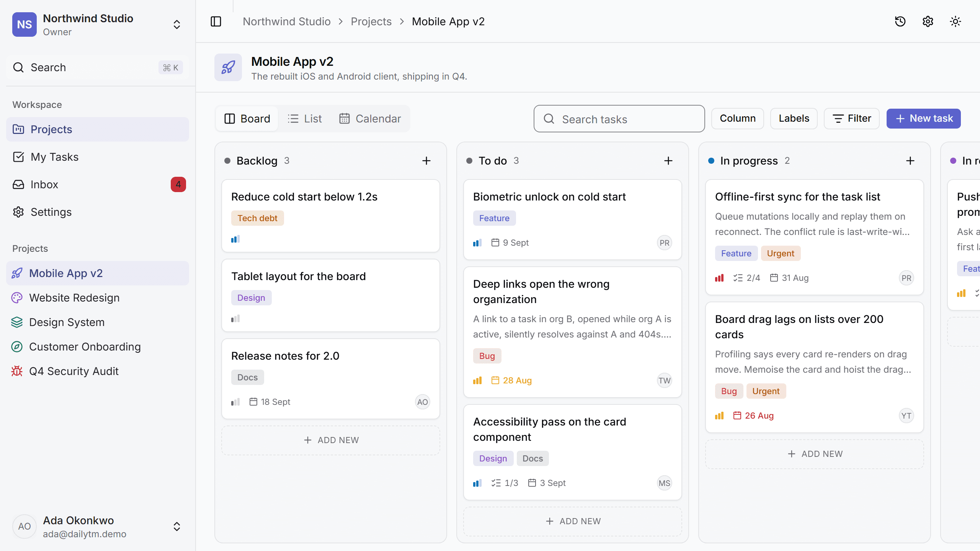
Task: Click YT avatar on Board drag lags card
Action: coord(906,416)
